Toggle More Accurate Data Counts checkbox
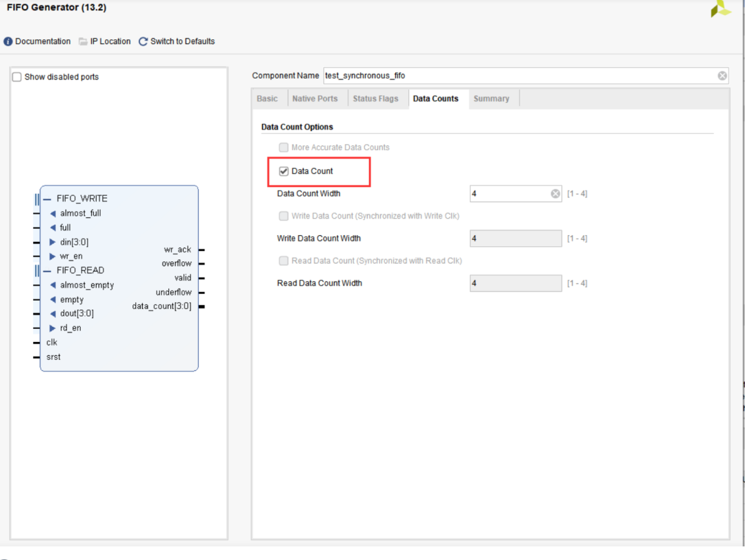Image resolution: width=745 pixels, height=560 pixels. (x=284, y=148)
